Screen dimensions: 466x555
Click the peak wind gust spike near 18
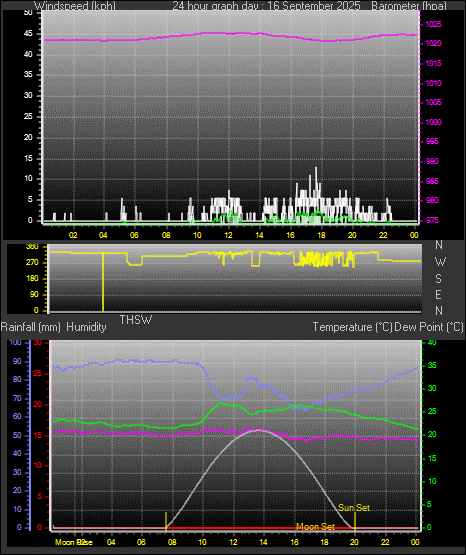pyautogui.click(x=316, y=173)
